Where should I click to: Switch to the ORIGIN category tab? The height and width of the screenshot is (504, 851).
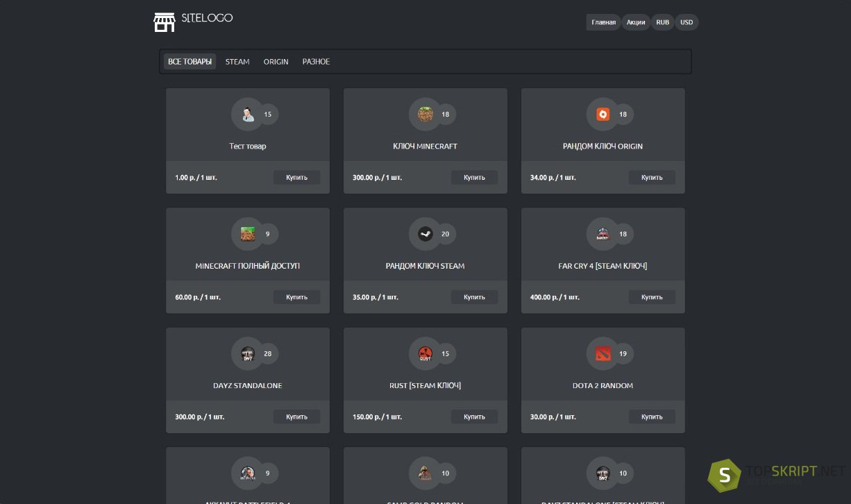pyautogui.click(x=276, y=62)
